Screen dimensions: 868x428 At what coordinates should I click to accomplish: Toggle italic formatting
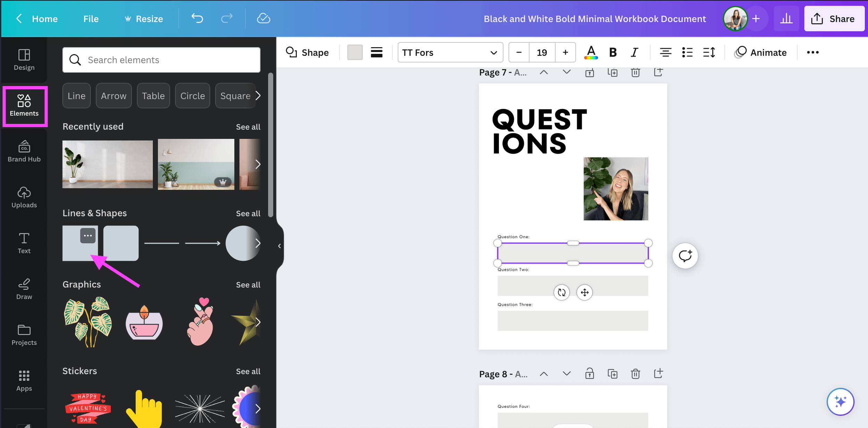634,52
